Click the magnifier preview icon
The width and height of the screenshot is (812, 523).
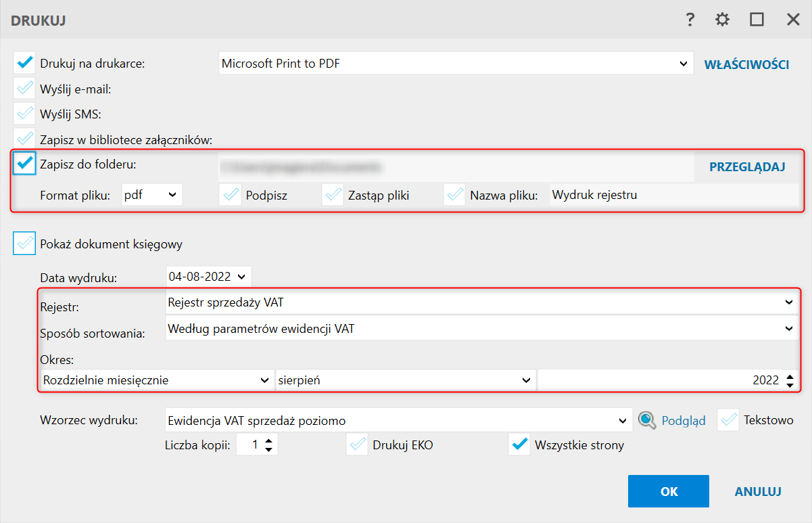(x=647, y=420)
